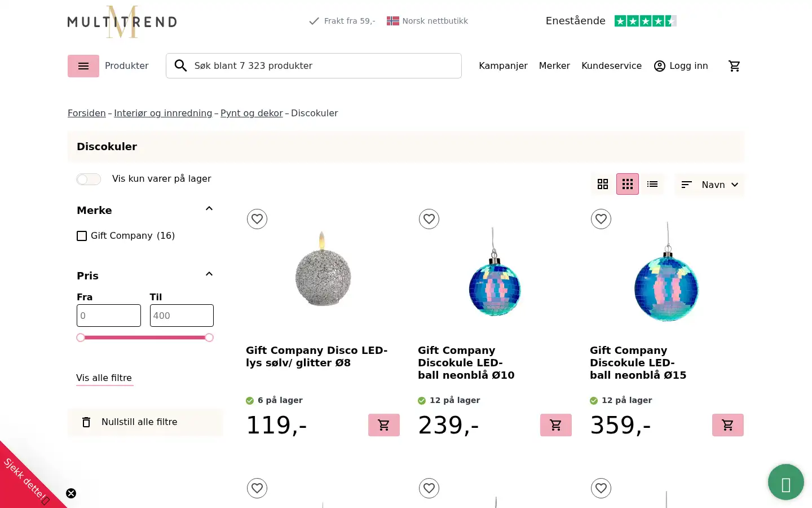The image size is (812, 508).
Task: Open the Produkter hamburger menu icon
Action: 83,66
